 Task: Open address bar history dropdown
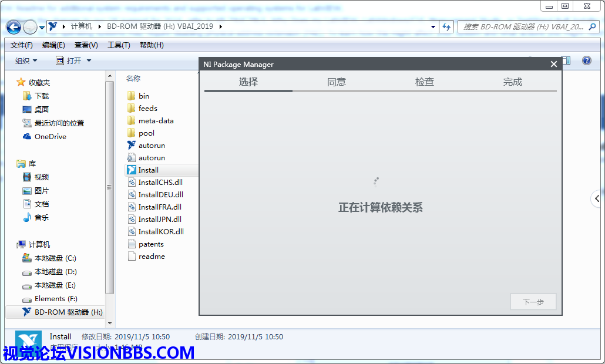pyautogui.click(x=433, y=26)
